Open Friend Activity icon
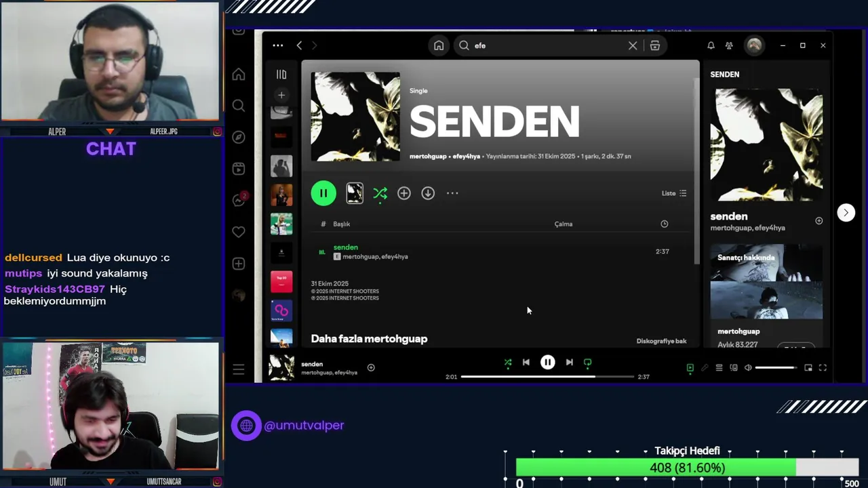Screen dimensions: 868x488 pos(729,45)
